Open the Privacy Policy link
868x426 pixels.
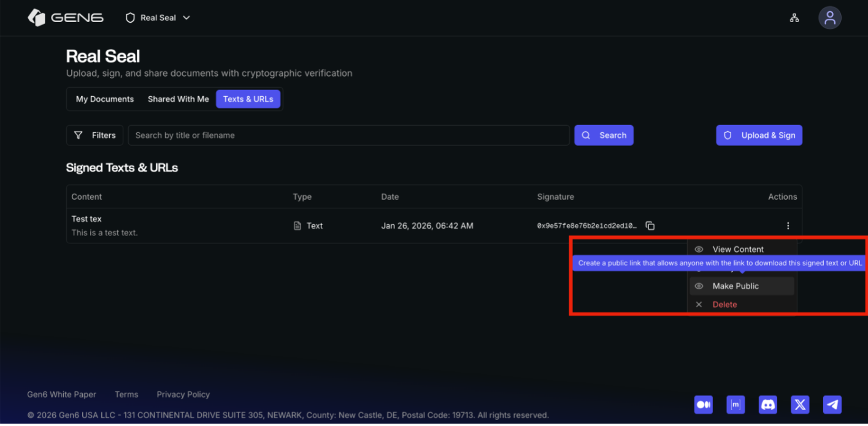[183, 395]
